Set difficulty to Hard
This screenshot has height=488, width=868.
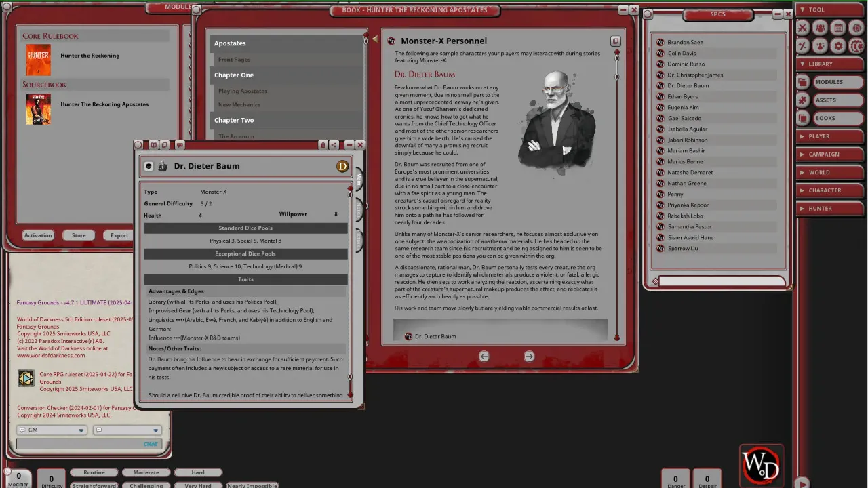(198, 472)
